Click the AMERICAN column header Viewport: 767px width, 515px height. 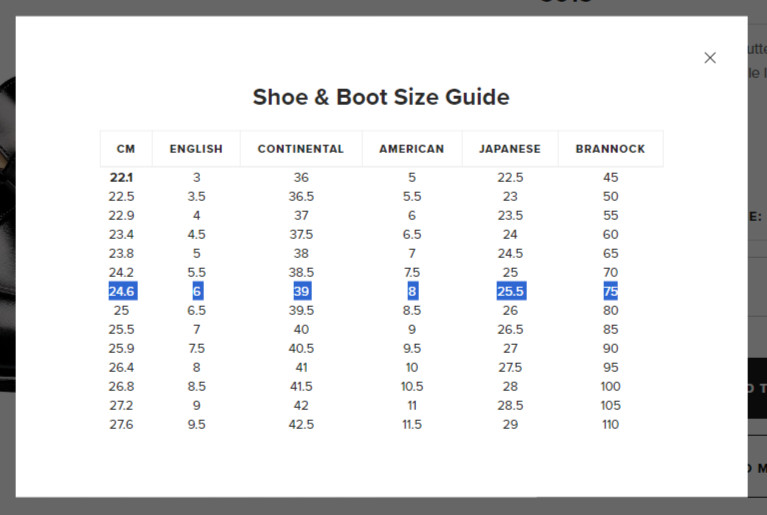pos(412,149)
